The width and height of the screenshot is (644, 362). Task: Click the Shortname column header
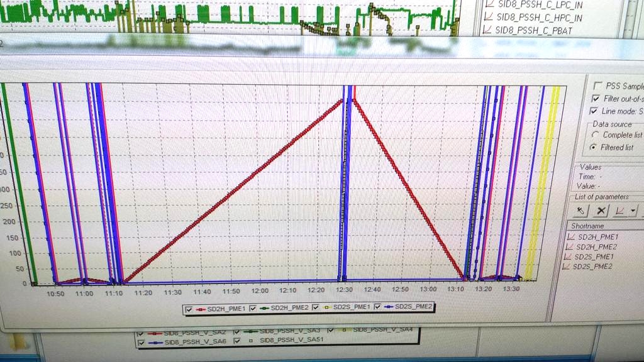click(x=606, y=226)
